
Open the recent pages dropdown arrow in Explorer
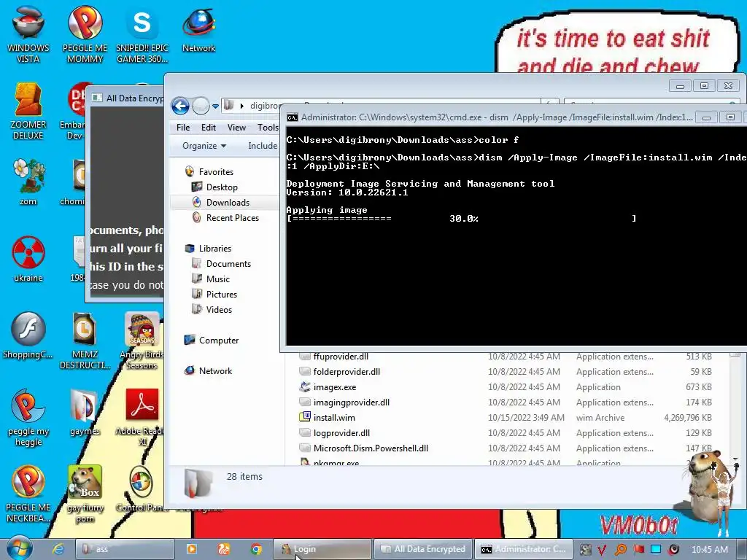pos(215,106)
